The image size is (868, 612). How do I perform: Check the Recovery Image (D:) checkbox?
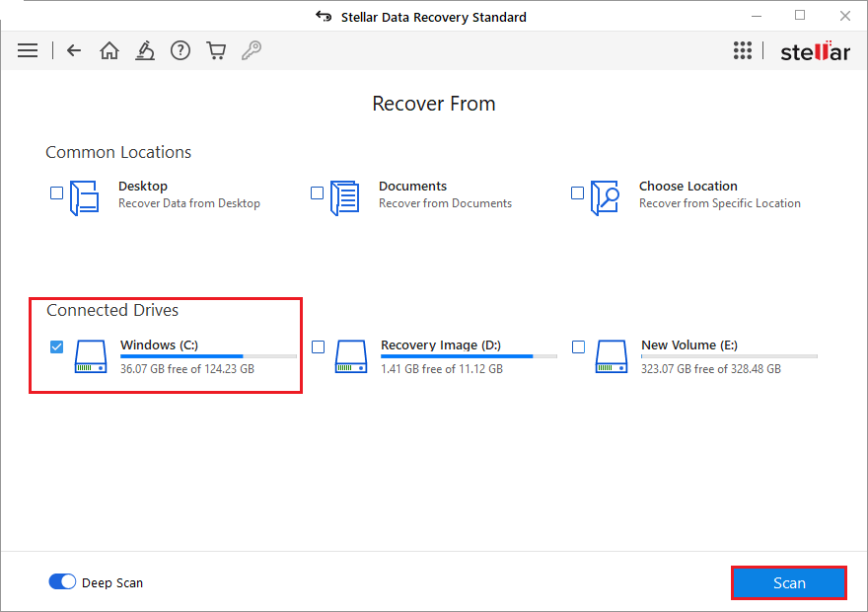[x=318, y=346]
